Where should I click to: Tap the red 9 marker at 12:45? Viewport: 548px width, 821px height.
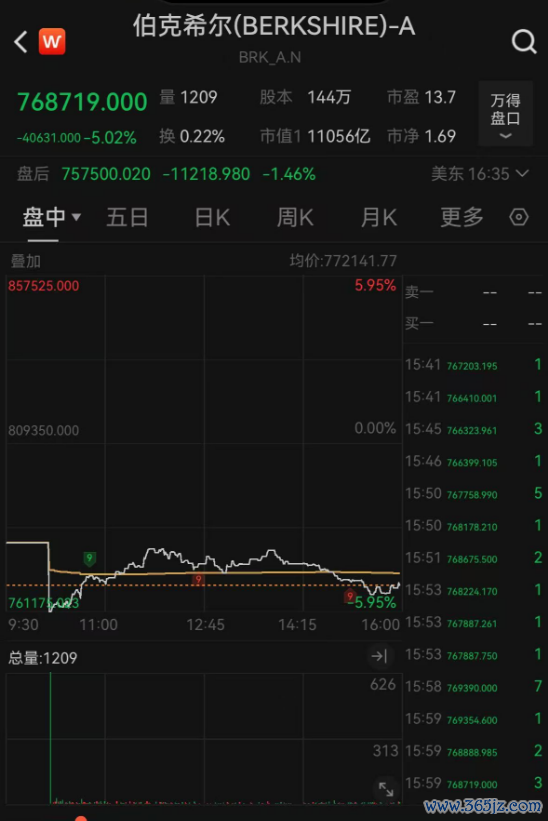click(x=198, y=579)
